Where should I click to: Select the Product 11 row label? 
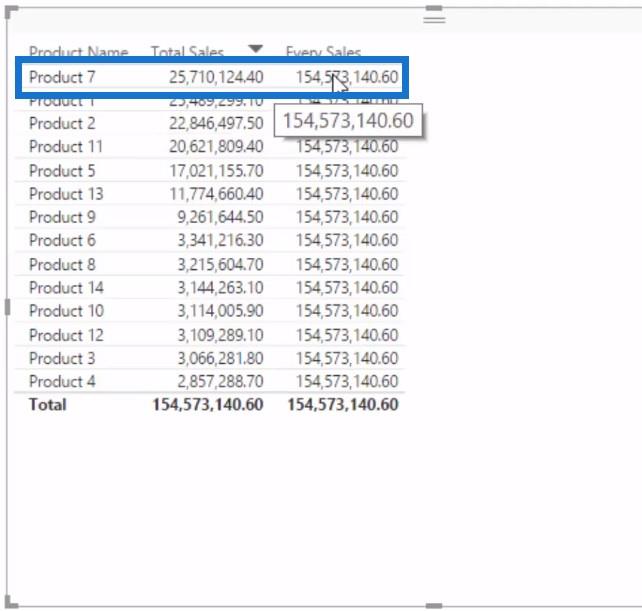(66, 147)
